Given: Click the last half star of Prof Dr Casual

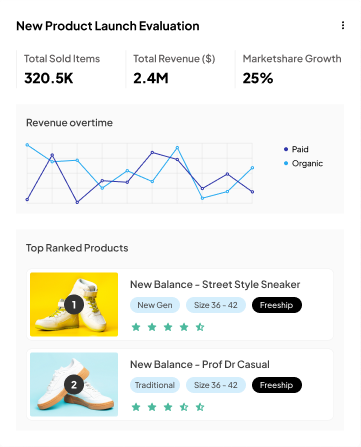Looking at the screenshot, I should [200, 407].
